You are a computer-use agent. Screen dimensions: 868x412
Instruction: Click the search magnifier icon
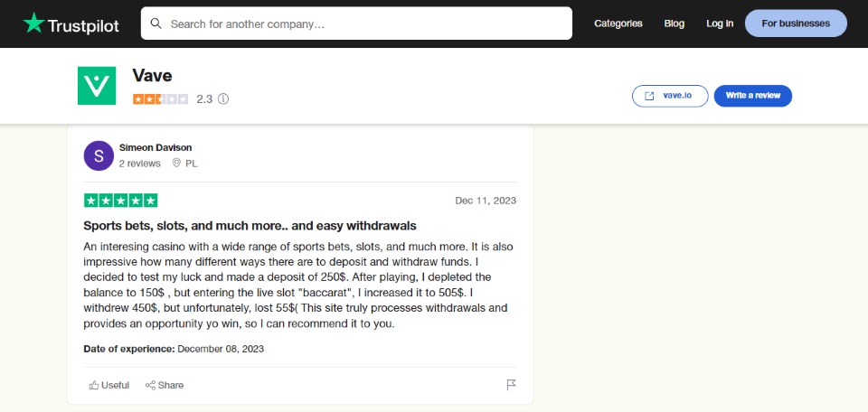pos(156,23)
